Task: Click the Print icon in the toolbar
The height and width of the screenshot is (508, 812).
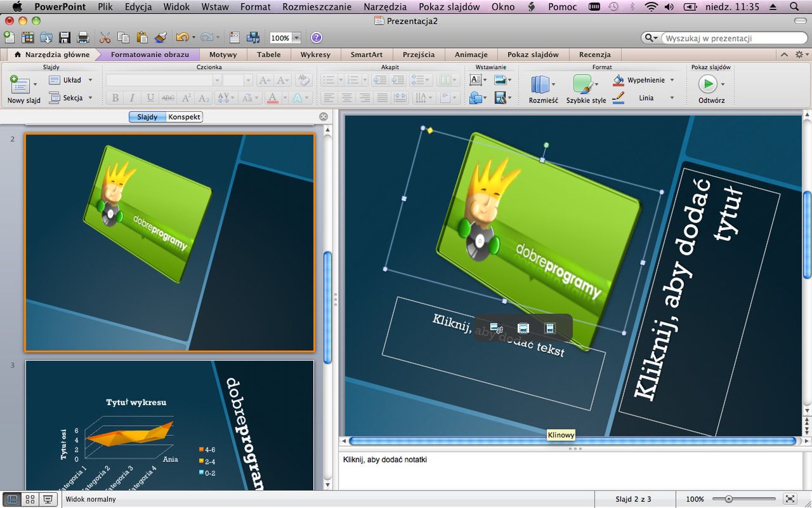Action: (82, 37)
